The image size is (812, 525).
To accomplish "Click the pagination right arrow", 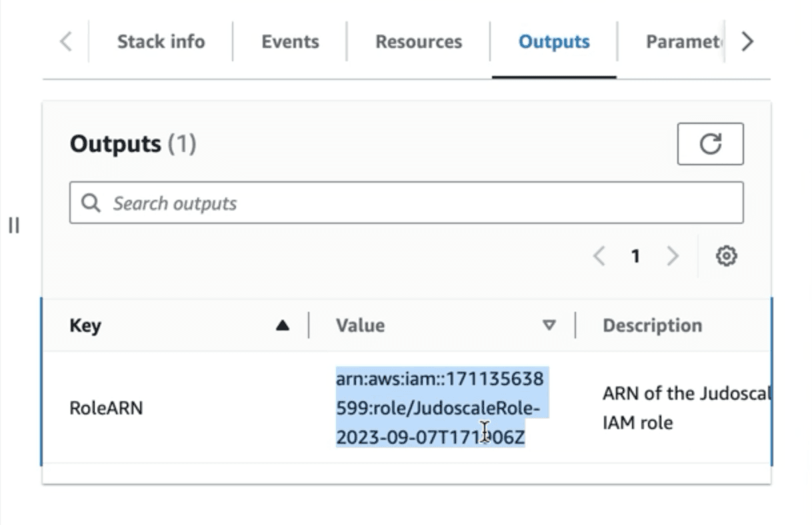I will pyautogui.click(x=673, y=255).
